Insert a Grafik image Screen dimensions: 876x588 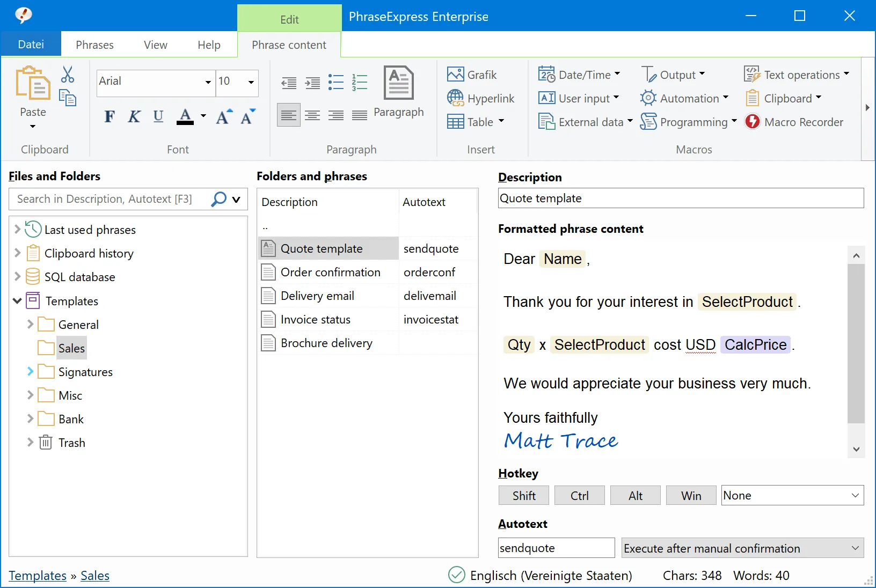pos(472,74)
